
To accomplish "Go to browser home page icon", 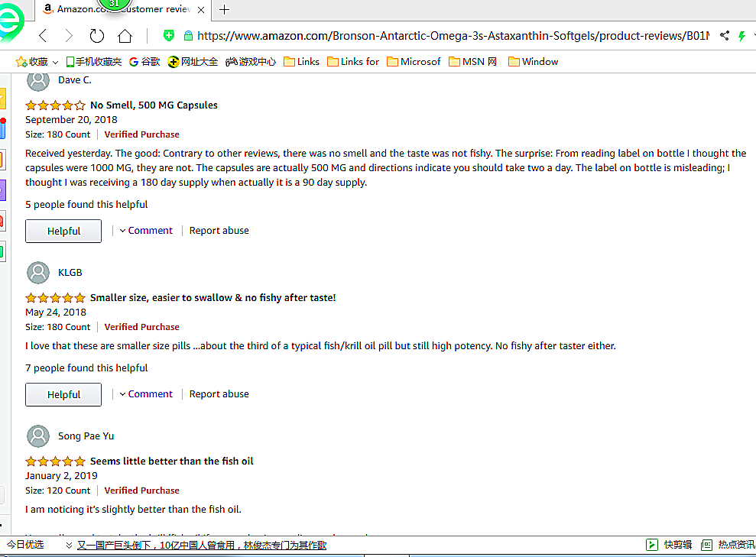I will click(125, 36).
